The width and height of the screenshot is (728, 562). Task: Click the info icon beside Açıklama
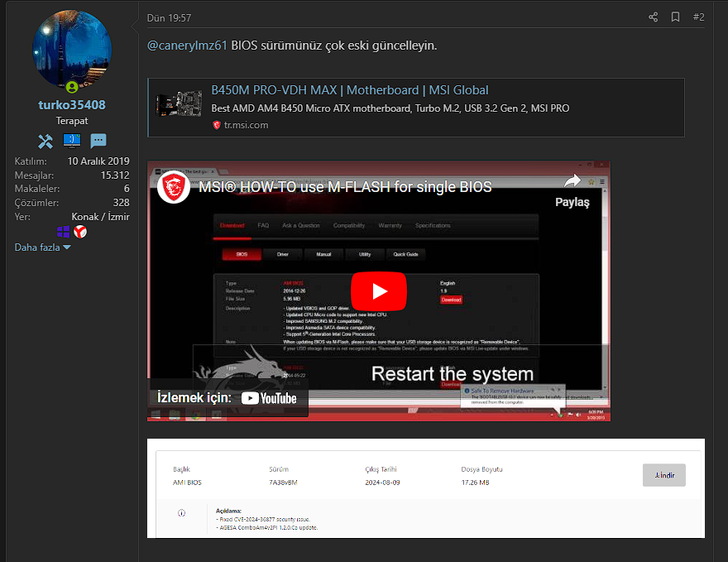181,513
